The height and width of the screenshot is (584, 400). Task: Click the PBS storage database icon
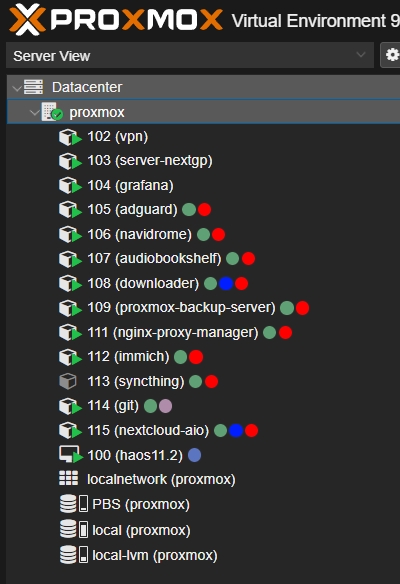point(68,504)
